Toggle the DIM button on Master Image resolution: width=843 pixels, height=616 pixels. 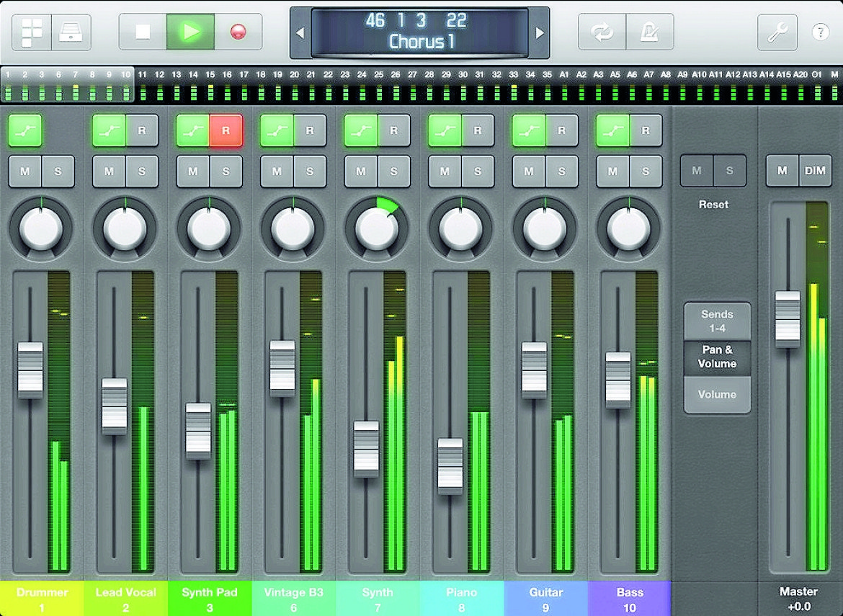(815, 171)
